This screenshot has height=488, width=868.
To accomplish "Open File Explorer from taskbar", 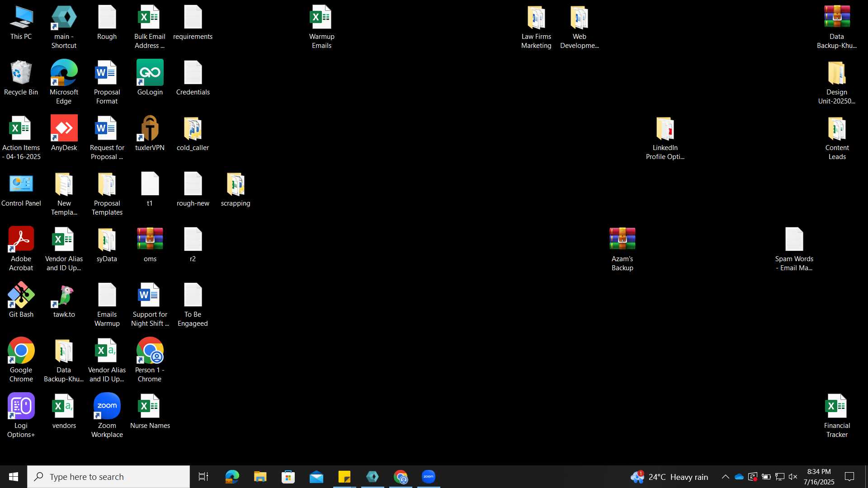I will point(260,477).
